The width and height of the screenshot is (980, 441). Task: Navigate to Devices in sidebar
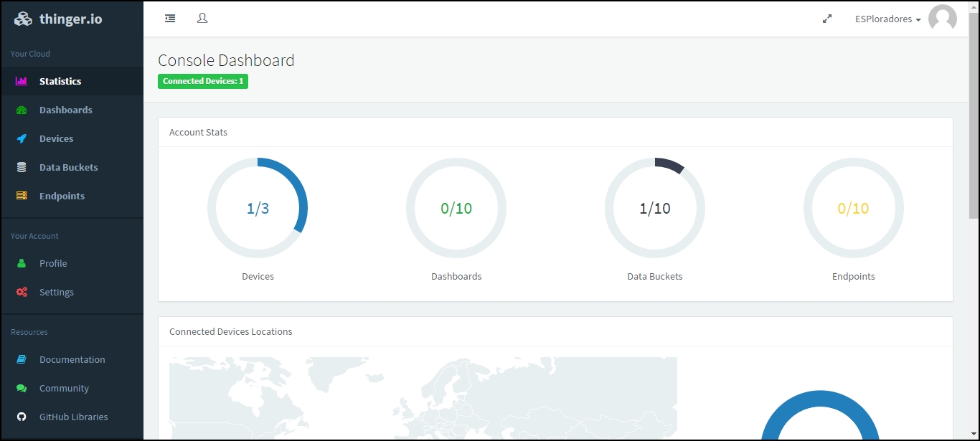click(x=72, y=138)
